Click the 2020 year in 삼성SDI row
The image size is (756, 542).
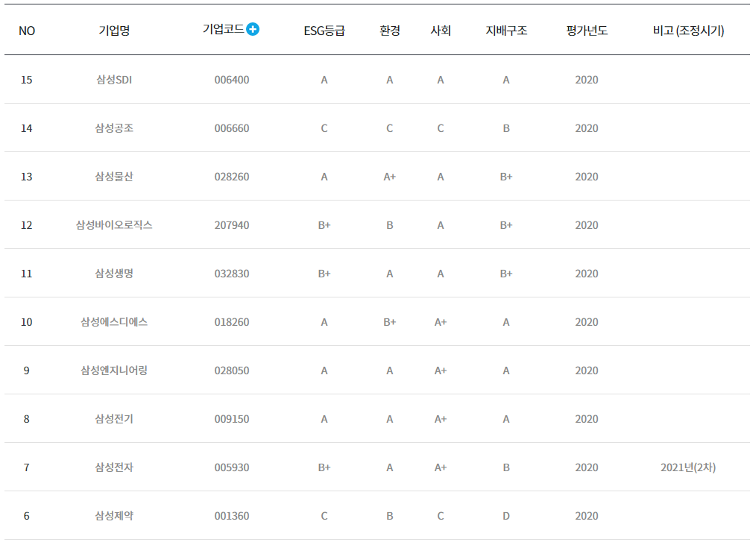tap(587, 80)
